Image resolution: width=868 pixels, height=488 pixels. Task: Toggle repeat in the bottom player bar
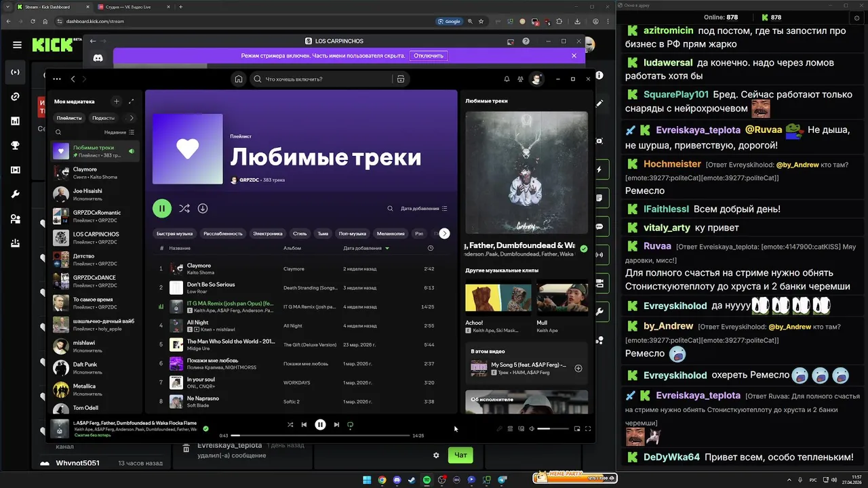click(351, 425)
